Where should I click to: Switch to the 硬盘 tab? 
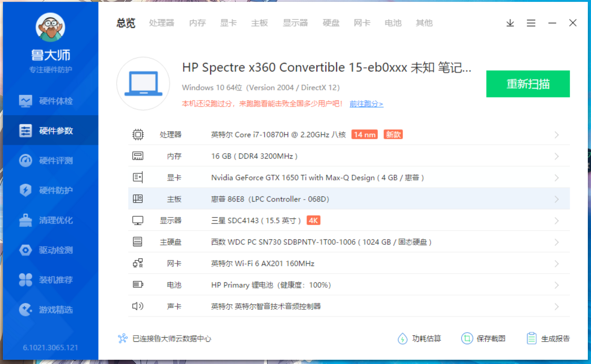331,23
